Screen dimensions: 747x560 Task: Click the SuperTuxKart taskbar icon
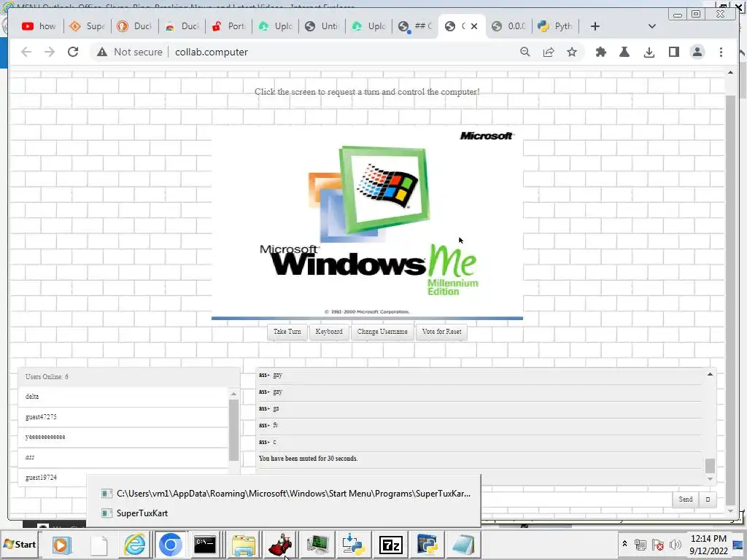click(x=279, y=544)
